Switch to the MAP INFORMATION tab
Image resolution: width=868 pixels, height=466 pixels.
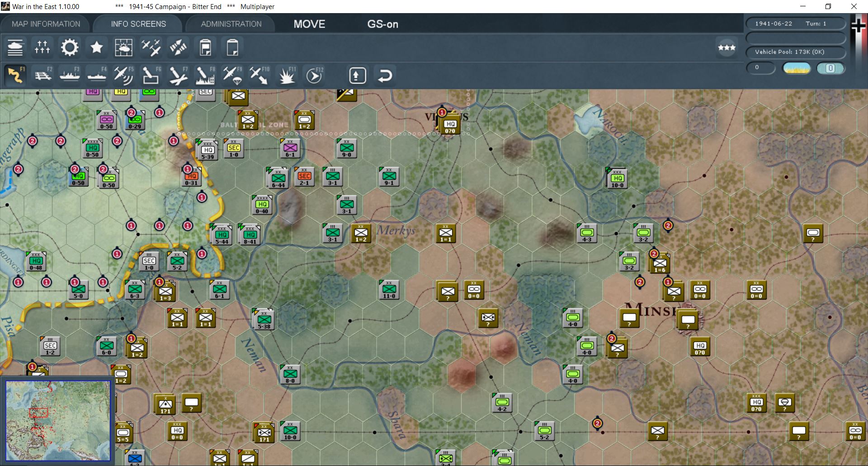click(46, 24)
